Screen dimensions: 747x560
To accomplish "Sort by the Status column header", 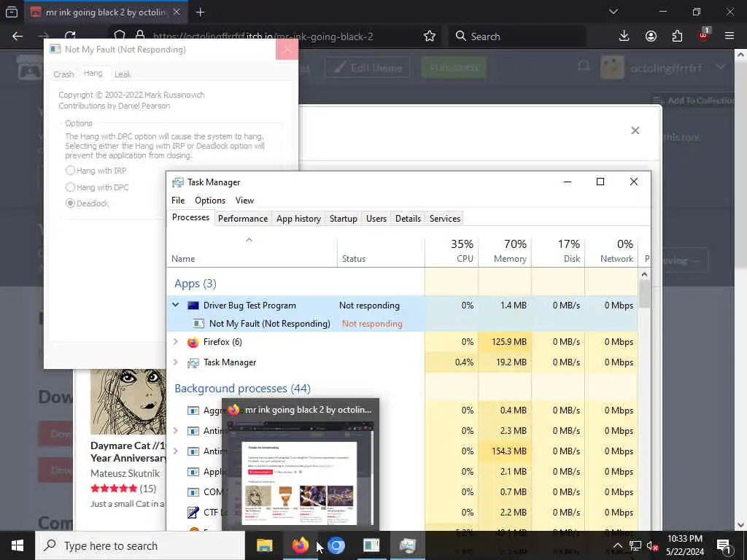I will coord(381,251).
